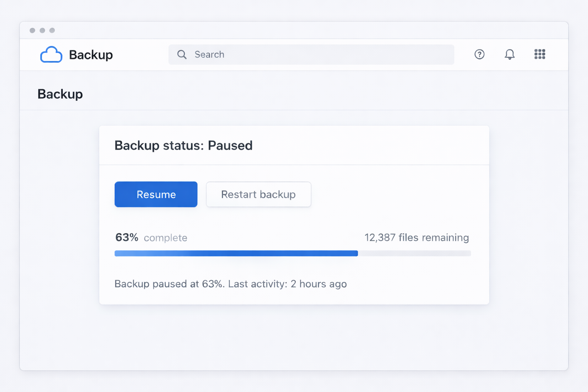Click the bold 63% percentage value
The height and width of the screenshot is (392, 588).
[127, 237]
